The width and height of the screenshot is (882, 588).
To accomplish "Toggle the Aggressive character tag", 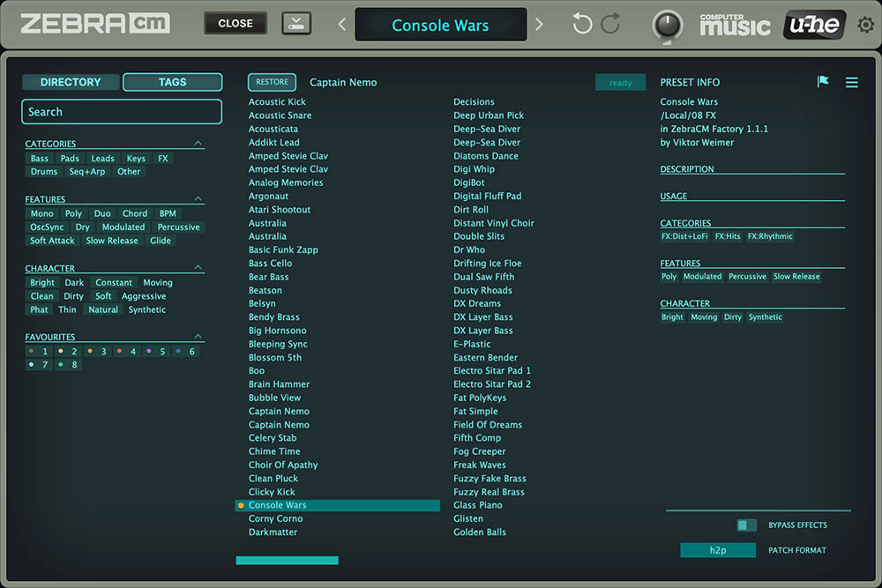I will coord(144,296).
